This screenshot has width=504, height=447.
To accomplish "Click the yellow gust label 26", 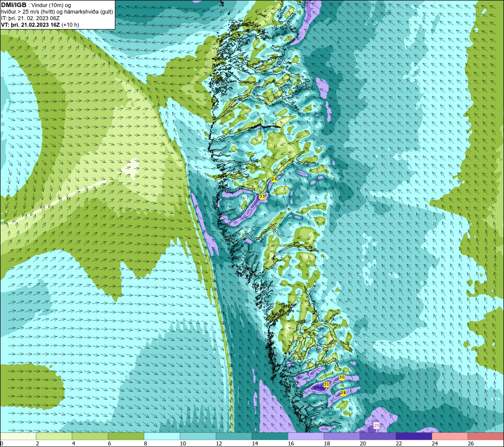I will tap(274, 179).
